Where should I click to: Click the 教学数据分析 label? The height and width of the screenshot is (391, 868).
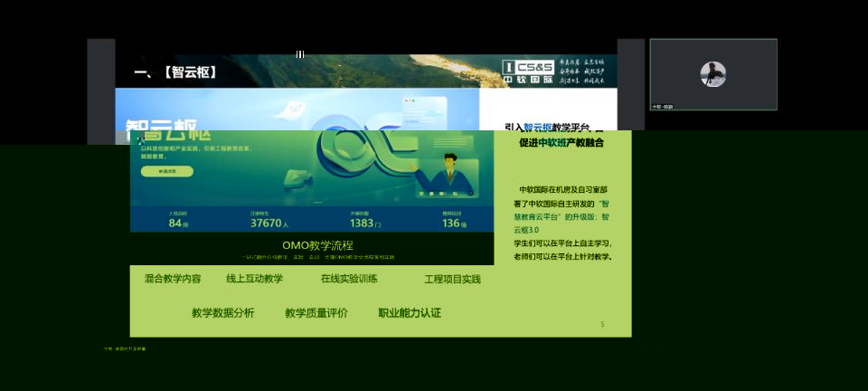(x=223, y=313)
